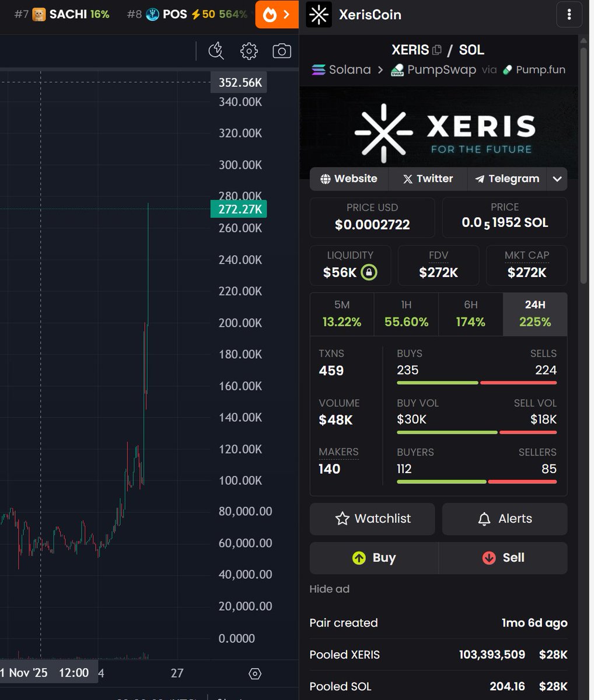
Task: Click the time axis label 27
Action: tap(177, 673)
